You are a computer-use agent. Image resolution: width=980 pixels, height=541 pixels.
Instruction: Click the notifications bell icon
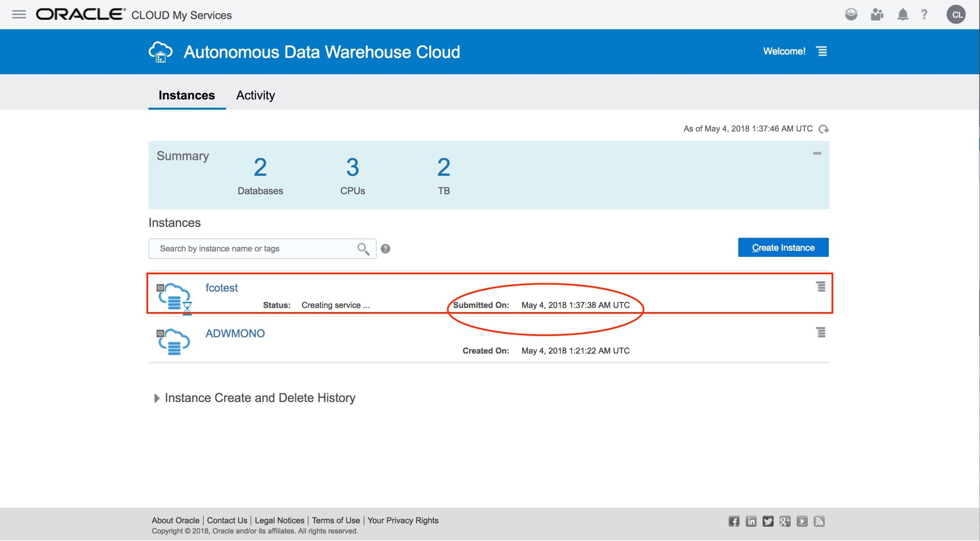[x=903, y=15]
